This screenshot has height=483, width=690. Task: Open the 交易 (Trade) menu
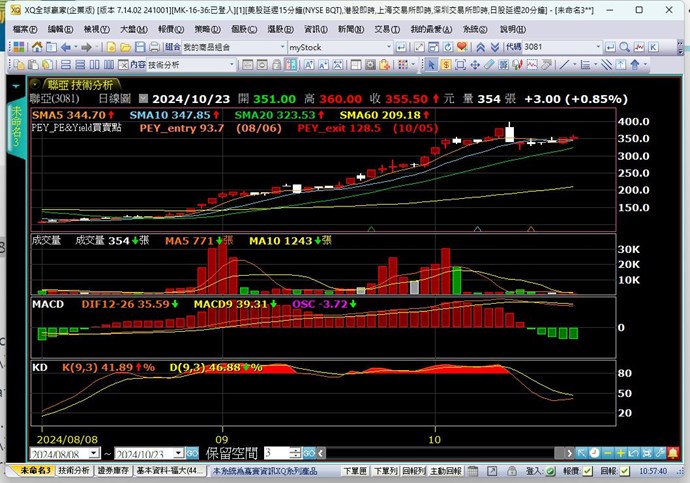pos(382,29)
